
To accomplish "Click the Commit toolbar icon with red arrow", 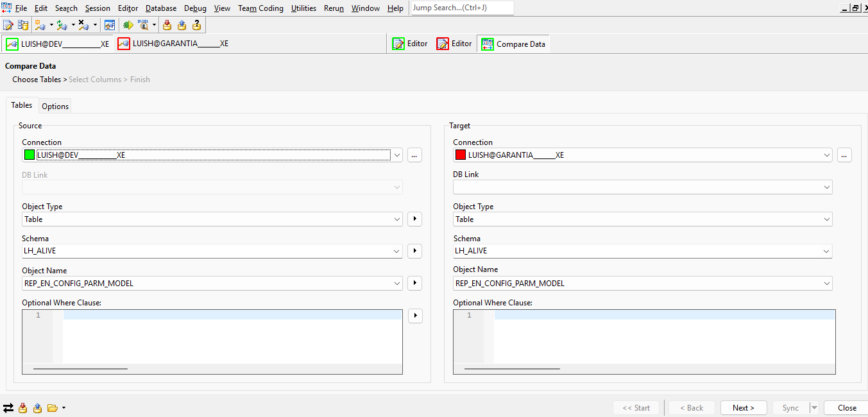I will click(x=167, y=25).
